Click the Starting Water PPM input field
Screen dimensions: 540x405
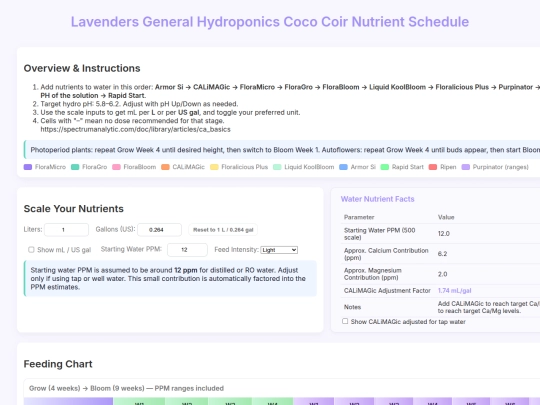point(187,250)
